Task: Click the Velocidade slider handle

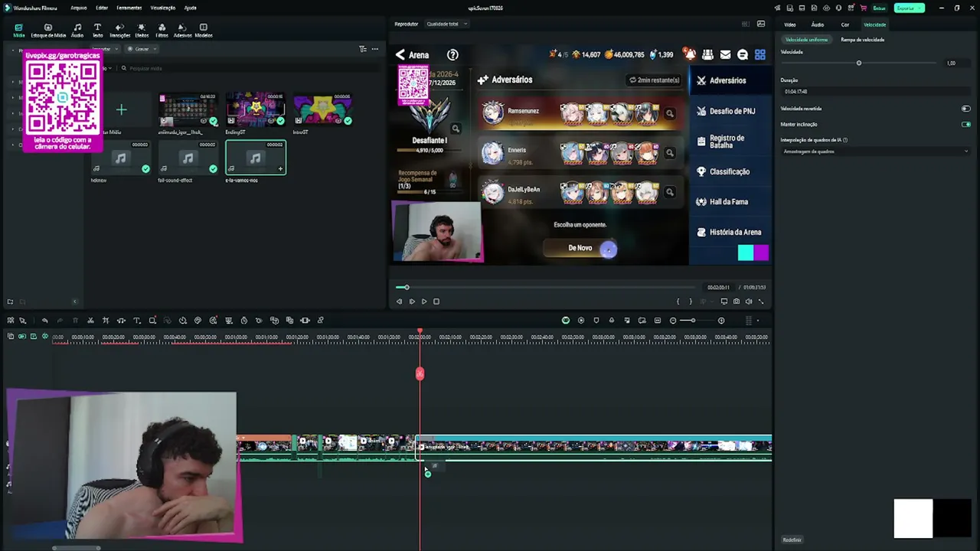Action: click(x=859, y=63)
